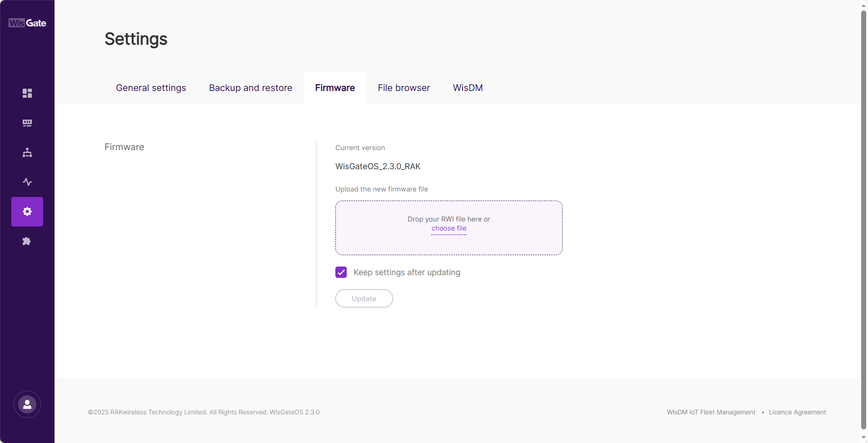Click the WisGate logo
This screenshot has width=868, height=443.
[27, 23]
